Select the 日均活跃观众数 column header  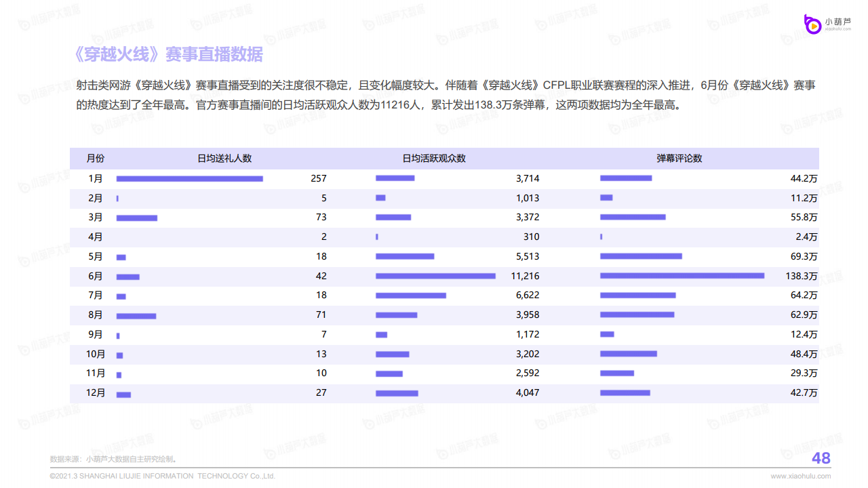(434, 159)
